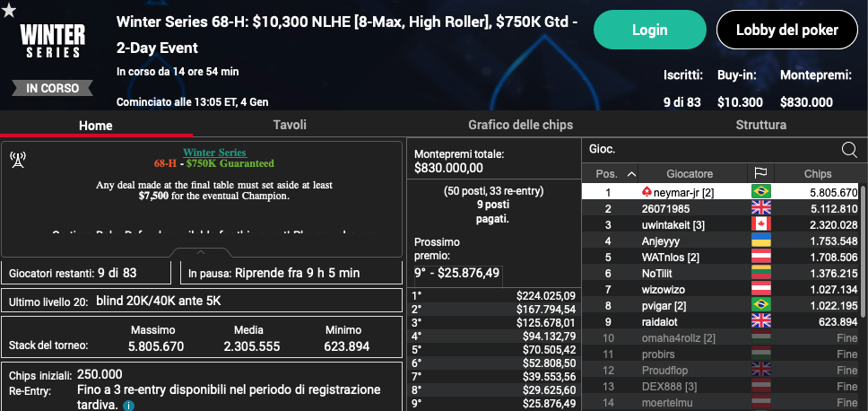Click the Winter Series logo
This screenshot has width=868, height=411.
[x=53, y=39]
